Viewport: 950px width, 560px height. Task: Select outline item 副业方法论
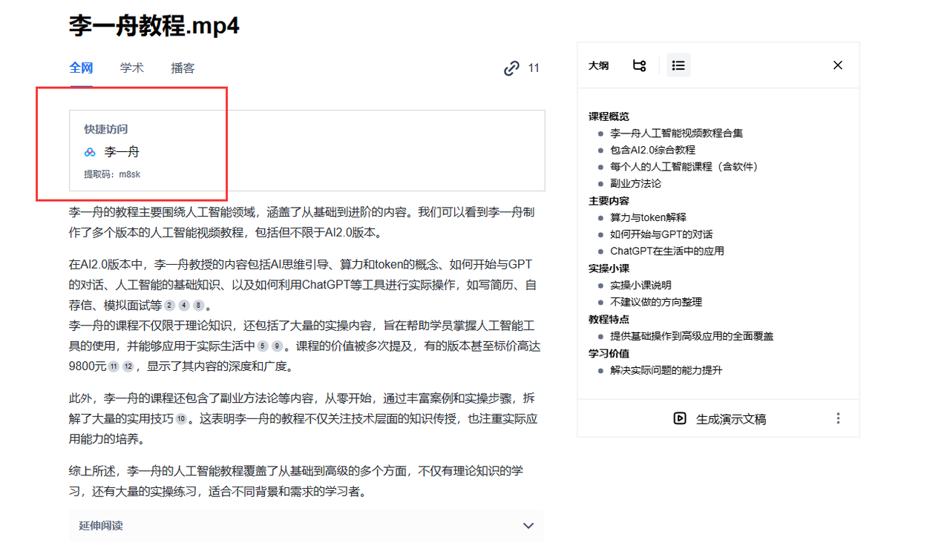click(635, 183)
